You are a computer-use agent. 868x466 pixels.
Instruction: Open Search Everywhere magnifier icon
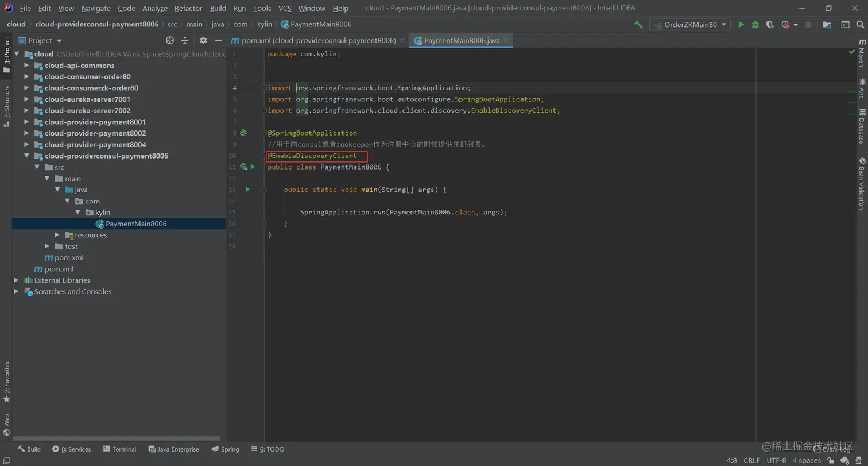(x=861, y=25)
